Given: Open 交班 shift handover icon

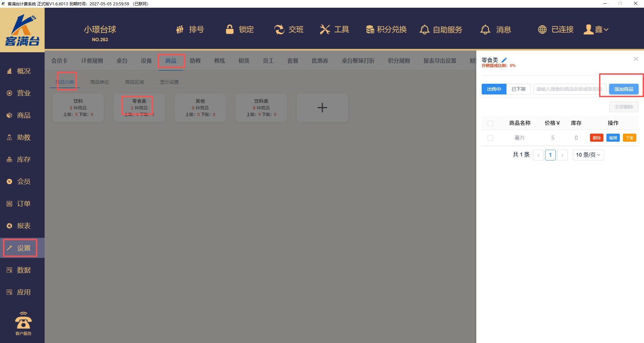Looking at the screenshot, I should [279, 29].
